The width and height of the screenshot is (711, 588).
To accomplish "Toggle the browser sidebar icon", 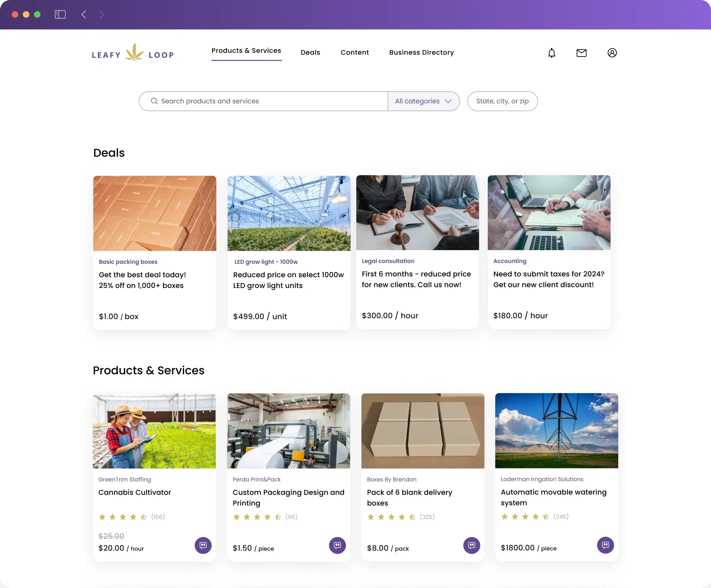I will tap(60, 14).
